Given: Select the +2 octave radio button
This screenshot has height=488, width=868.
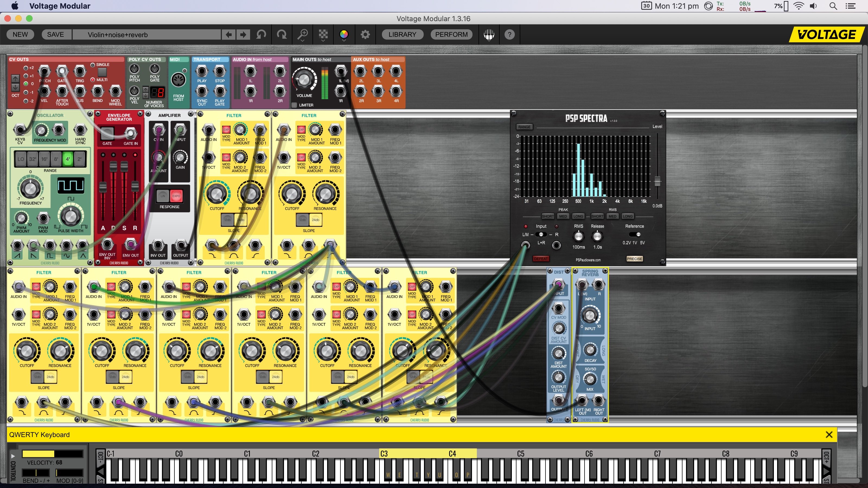Looking at the screenshot, I should (x=25, y=68).
